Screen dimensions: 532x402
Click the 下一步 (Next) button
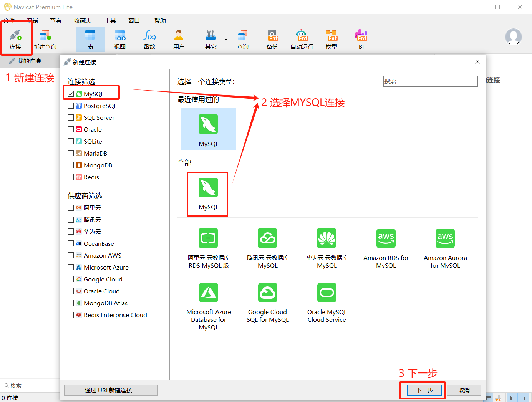[424, 390]
